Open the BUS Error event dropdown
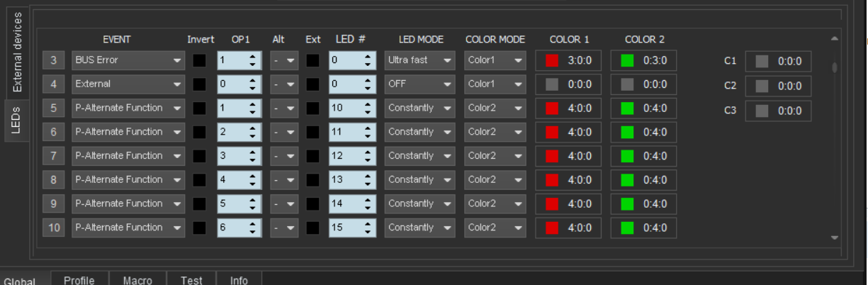Screen dimensions: 868x285 pyautogui.click(x=128, y=61)
